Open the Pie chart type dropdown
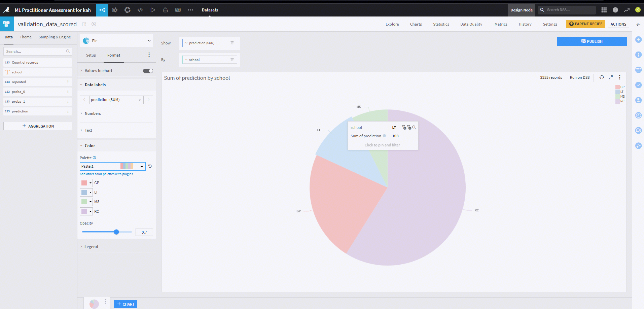The width and height of the screenshot is (644, 309). pyautogui.click(x=116, y=41)
